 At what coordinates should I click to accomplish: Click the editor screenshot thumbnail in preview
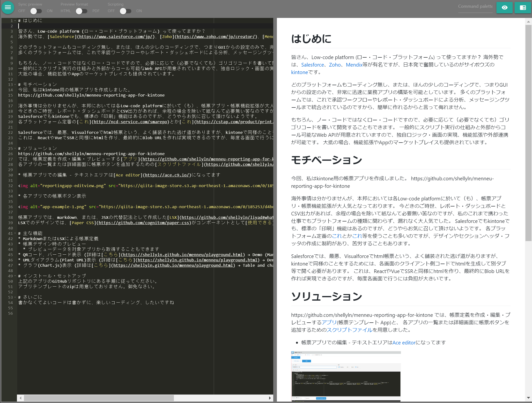tap(346, 376)
